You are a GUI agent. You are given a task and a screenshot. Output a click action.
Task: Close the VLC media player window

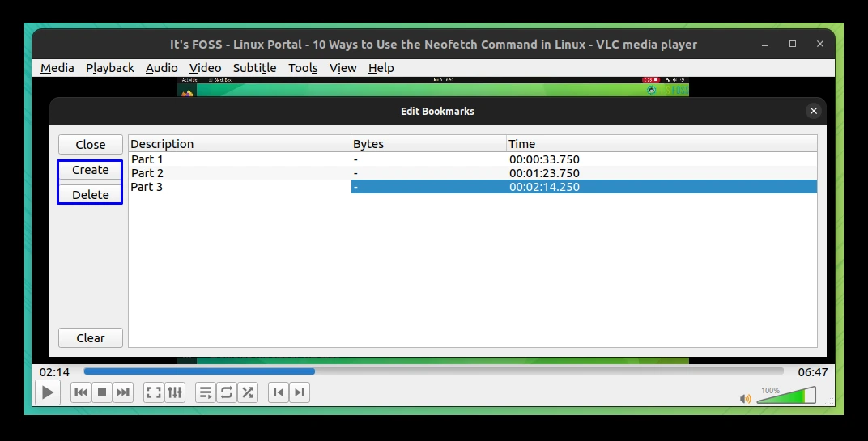(820, 45)
